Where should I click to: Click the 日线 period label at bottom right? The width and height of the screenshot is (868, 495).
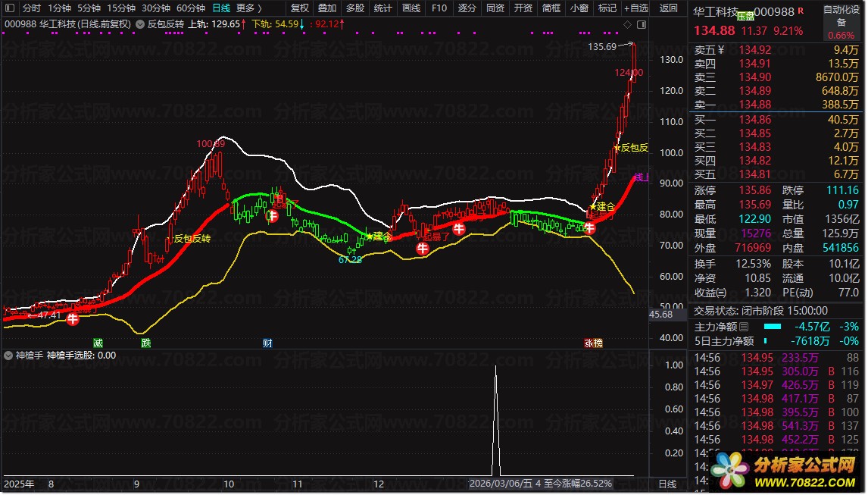coord(667,484)
